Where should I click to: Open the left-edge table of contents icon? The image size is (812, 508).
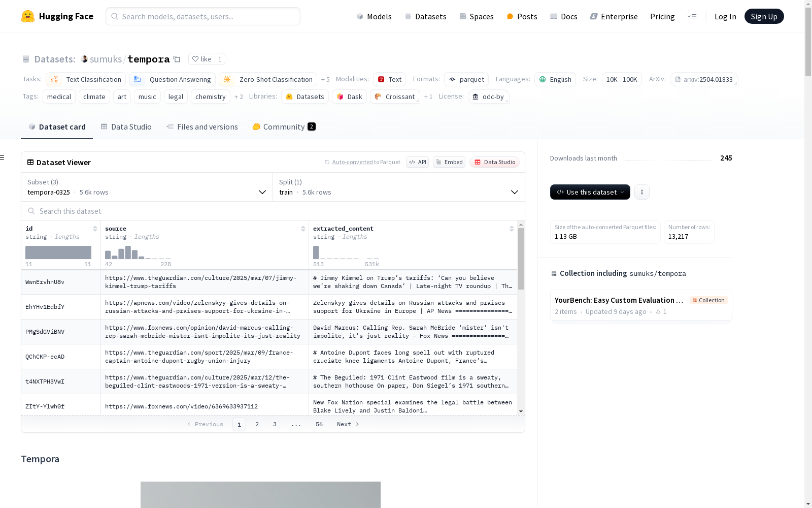coord(3,157)
